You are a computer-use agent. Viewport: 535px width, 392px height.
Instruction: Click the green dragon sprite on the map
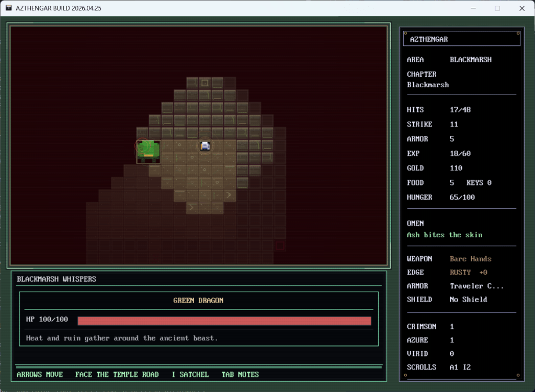(149, 152)
